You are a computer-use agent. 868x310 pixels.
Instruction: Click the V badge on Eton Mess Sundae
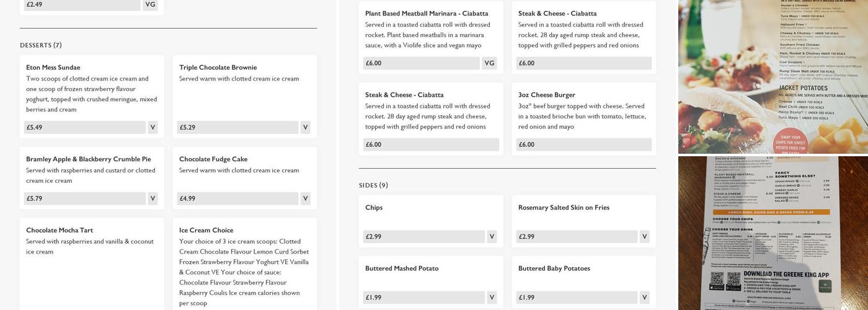point(153,127)
